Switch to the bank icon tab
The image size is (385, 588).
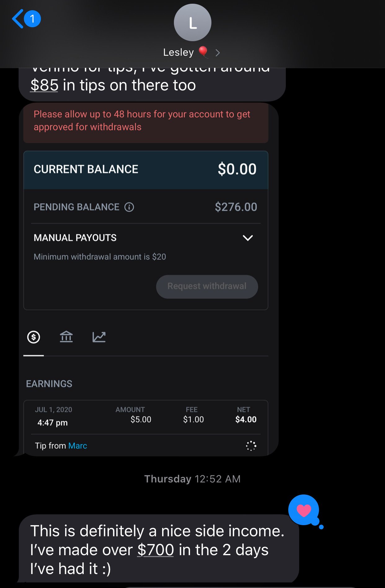point(66,337)
